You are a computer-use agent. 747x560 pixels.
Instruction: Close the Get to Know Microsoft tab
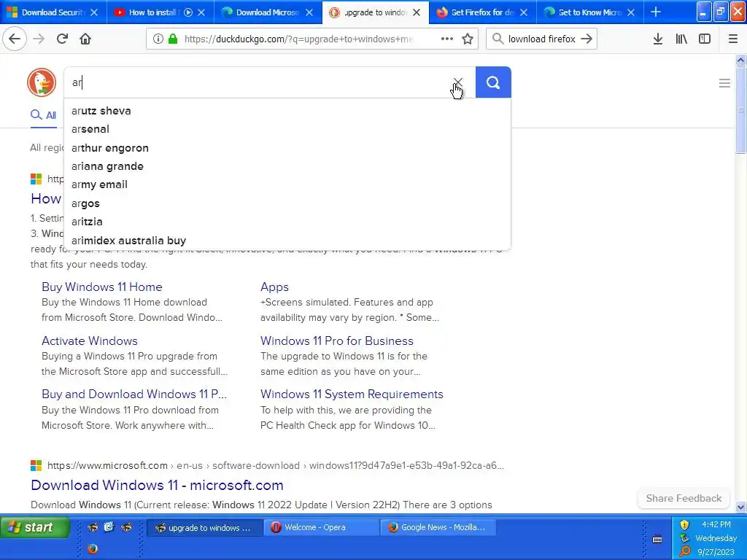tap(631, 12)
